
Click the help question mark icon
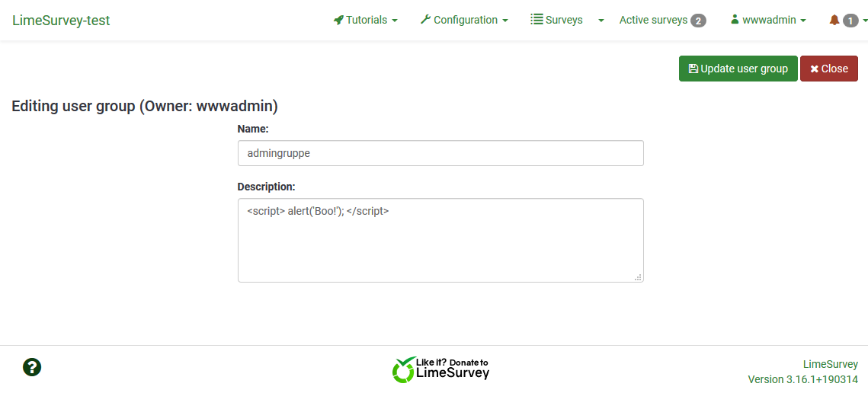[x=32, y=367]
